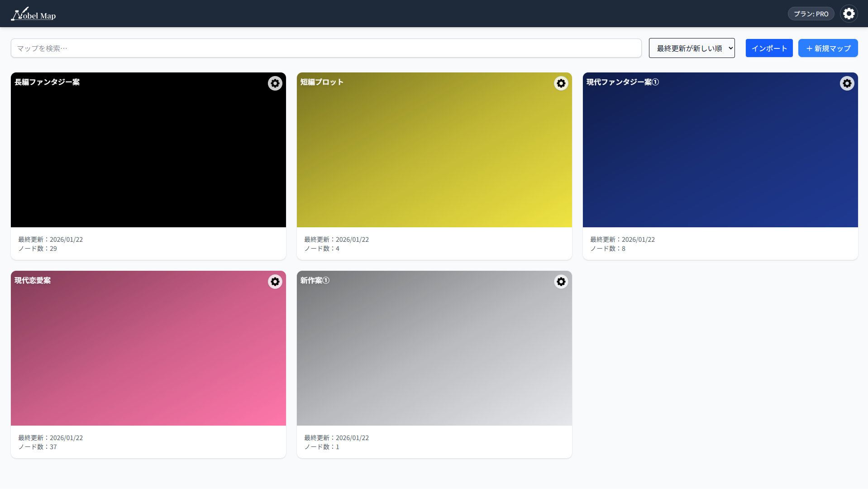Open settings gear for 現代恋愛案 map
Screen dimensions: 868x489
point(275,282)
